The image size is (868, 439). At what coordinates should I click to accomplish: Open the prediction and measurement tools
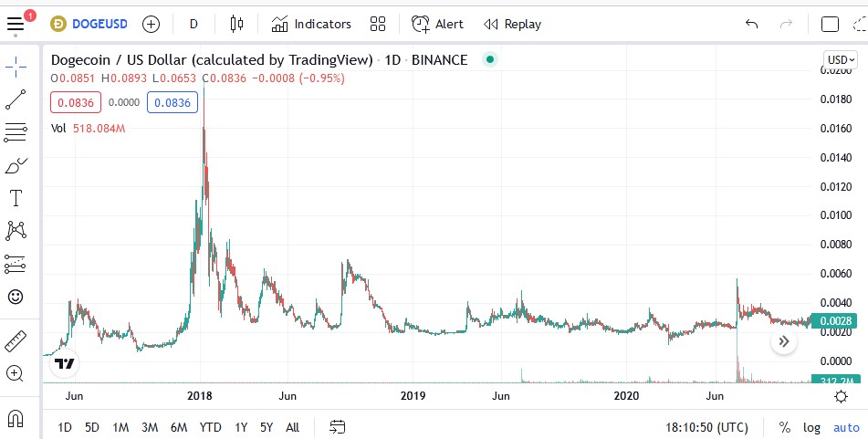(16, 264)
